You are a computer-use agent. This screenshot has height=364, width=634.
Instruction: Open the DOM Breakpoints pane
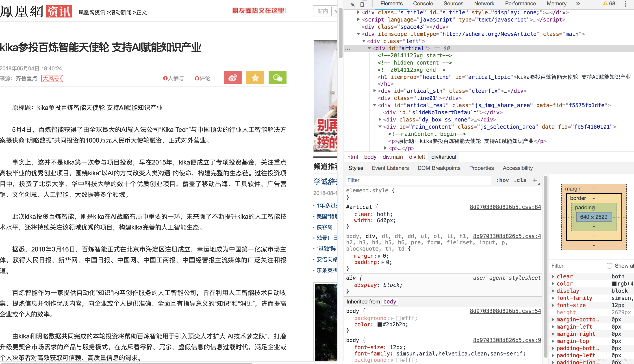coord(439,168)
